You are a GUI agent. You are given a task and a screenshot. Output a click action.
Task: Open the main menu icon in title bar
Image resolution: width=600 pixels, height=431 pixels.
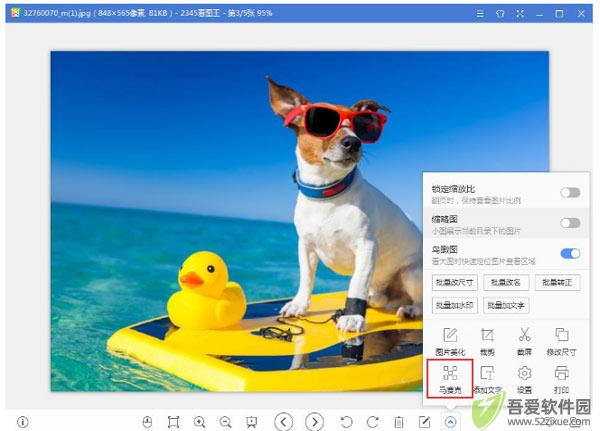tap(480, 14)
